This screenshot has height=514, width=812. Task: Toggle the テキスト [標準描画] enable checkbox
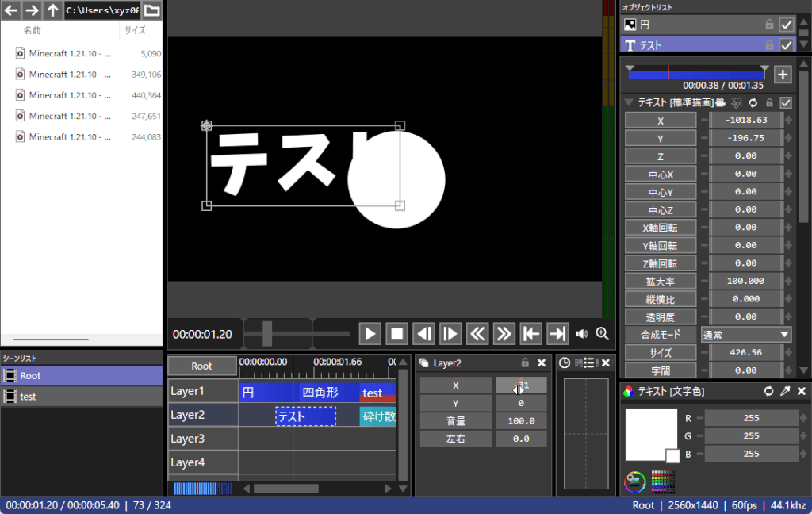(x=786, y=102)
